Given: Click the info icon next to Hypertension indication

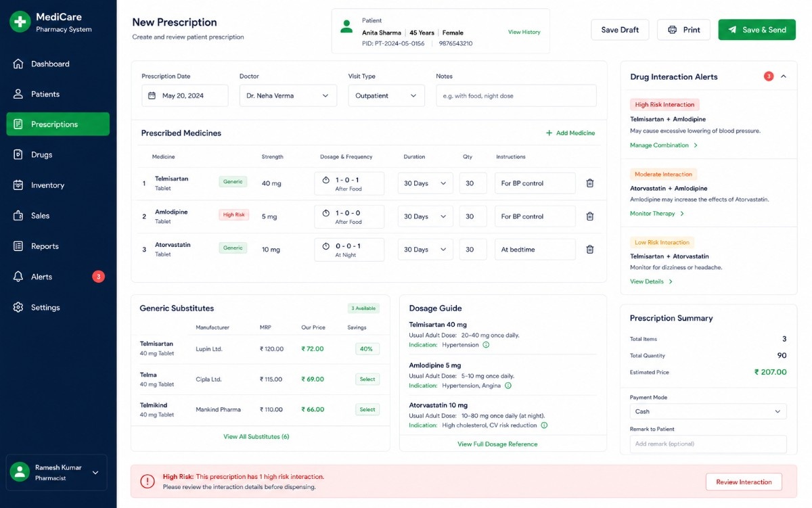Looking at the screenshot, I should tap(486, 345).
